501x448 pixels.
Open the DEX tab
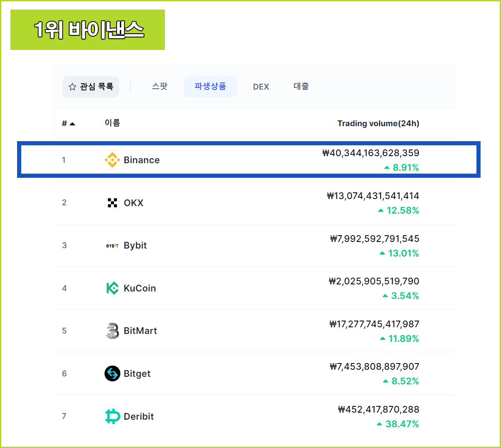coord(261,87)
